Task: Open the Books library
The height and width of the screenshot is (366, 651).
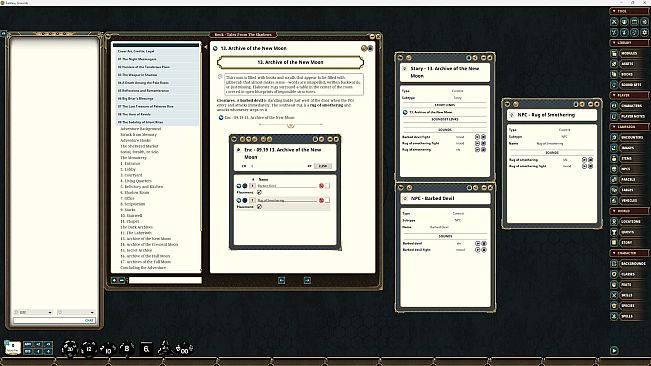Action: [629, 74]
